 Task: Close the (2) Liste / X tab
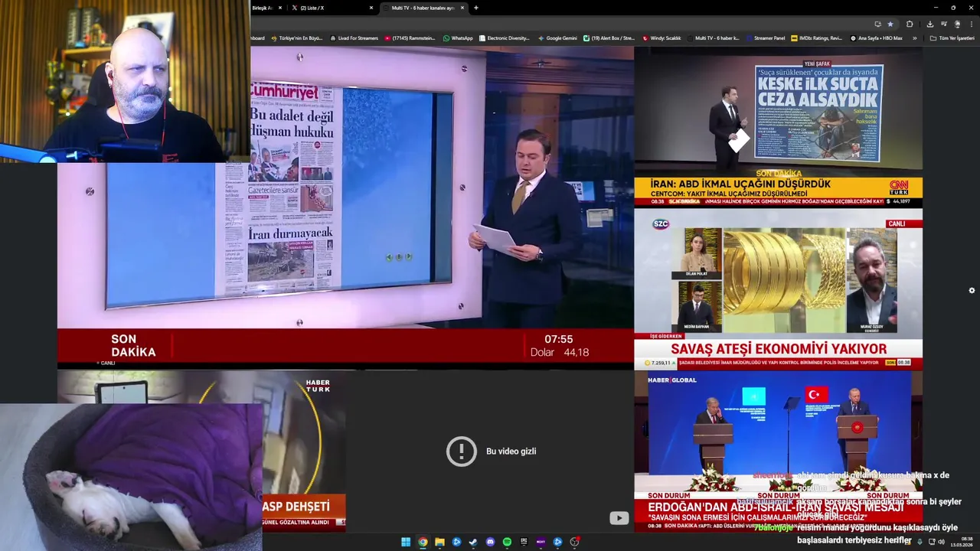(371, 8)
